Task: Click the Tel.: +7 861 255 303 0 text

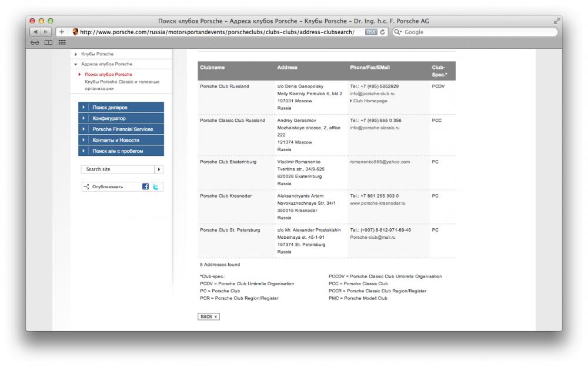Action: click(374, 196)
